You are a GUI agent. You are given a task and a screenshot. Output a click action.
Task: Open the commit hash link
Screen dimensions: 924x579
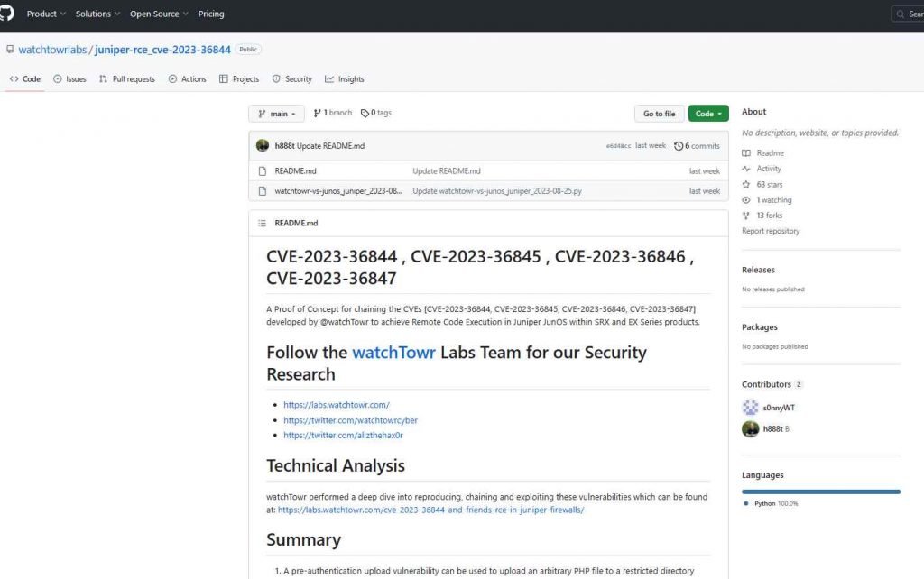coord(618,146)
